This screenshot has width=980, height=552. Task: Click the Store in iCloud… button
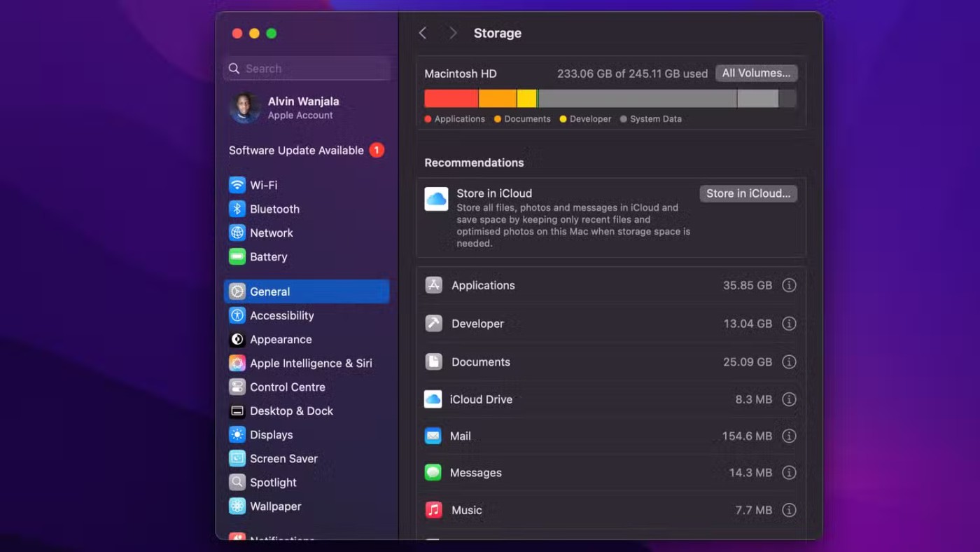point(748,193)
